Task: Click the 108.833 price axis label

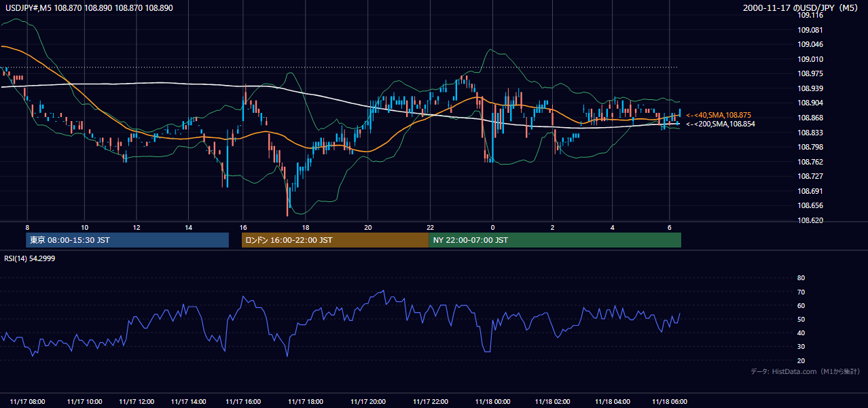Action: point(810,133)
